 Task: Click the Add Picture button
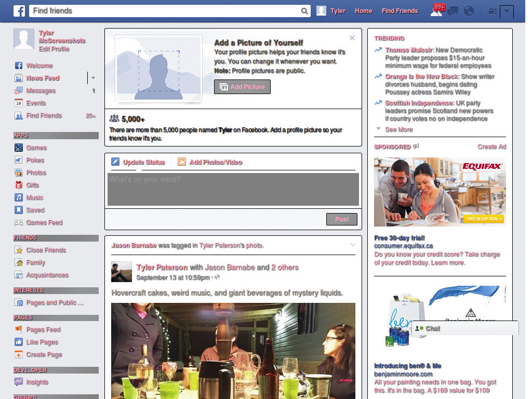tap(242, 87)
